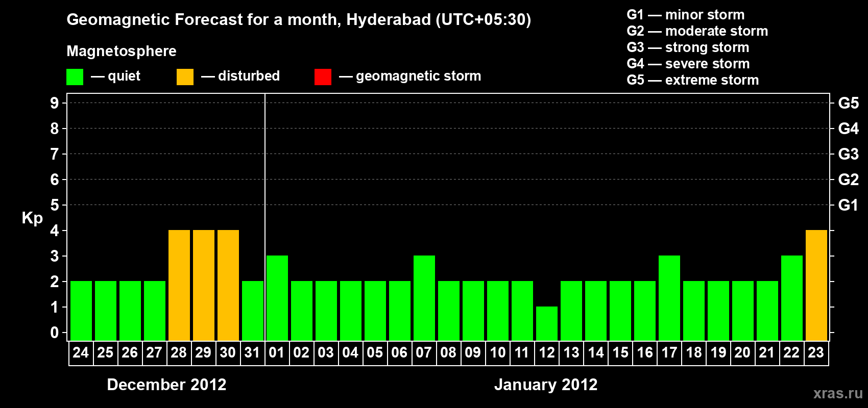
Task: Click date label 23 on the axis
Action: (x=816, y=353)
